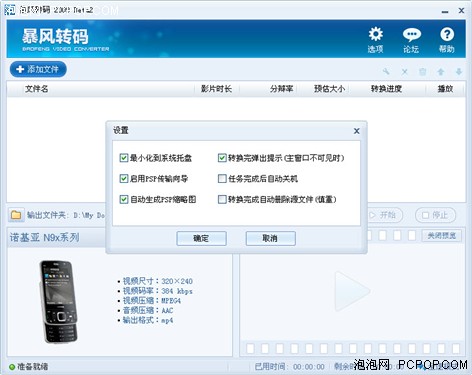
Task: Click the 诺基亚 N9x系列 device title
Action: click(45, 238)
